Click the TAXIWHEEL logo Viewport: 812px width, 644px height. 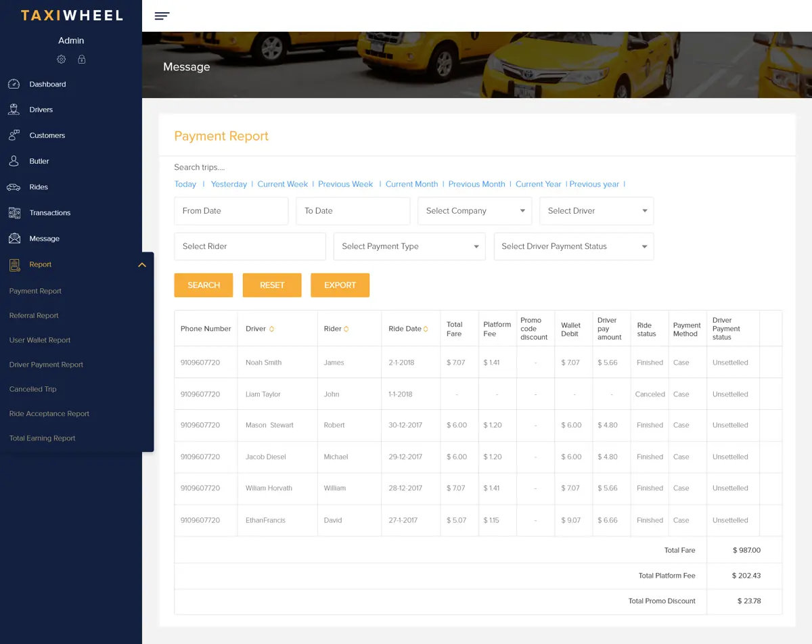point(72,16)
